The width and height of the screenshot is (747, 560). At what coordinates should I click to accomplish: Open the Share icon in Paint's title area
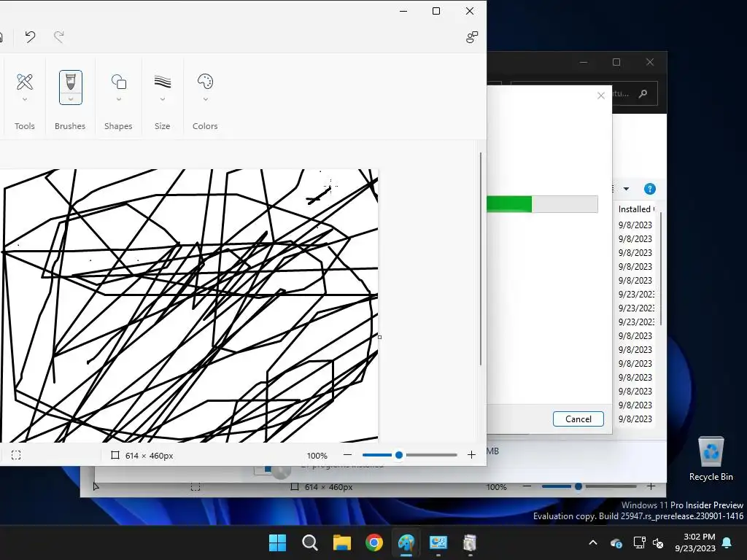click(x=472, y=37)
